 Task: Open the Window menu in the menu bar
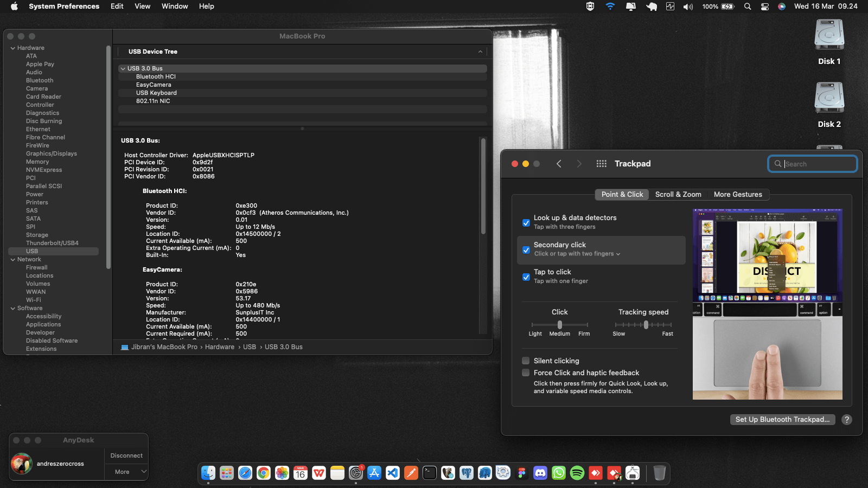175,6
